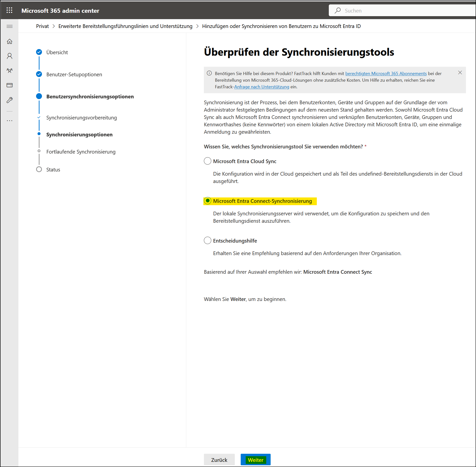Focus the Suchen search field

click(402, 11)
